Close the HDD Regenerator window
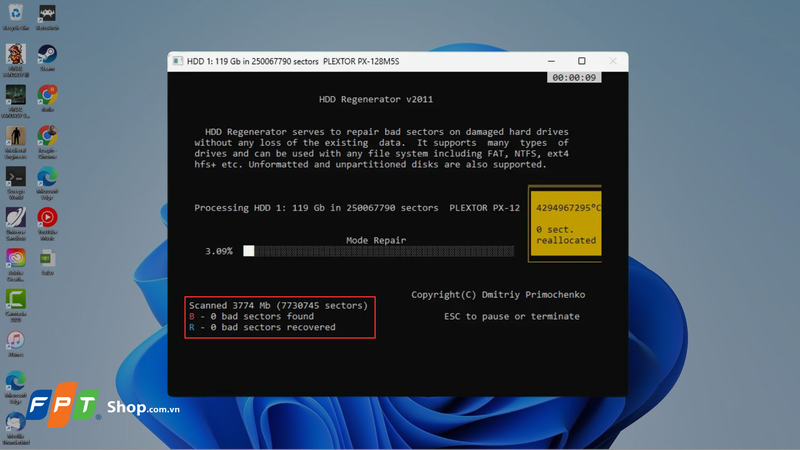The height and width of the screenshot is (450, 800). (613, 61)
